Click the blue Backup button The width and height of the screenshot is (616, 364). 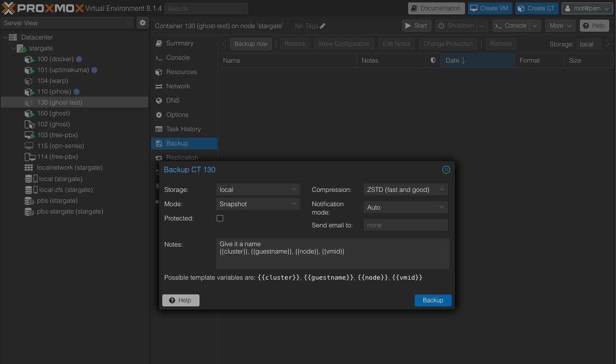click(x=433, y=300)
